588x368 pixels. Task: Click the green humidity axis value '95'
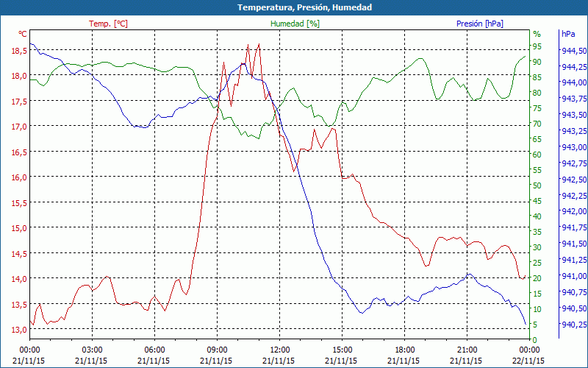coord(537,46)
